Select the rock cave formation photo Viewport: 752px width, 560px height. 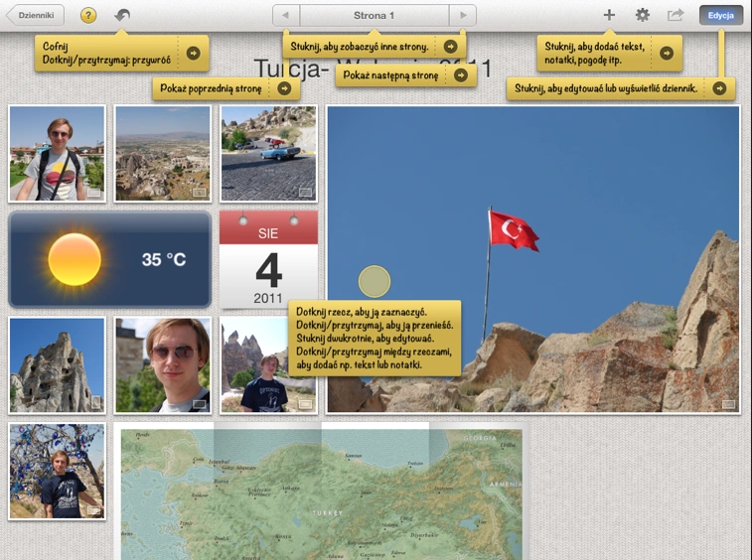coord(57,364)
